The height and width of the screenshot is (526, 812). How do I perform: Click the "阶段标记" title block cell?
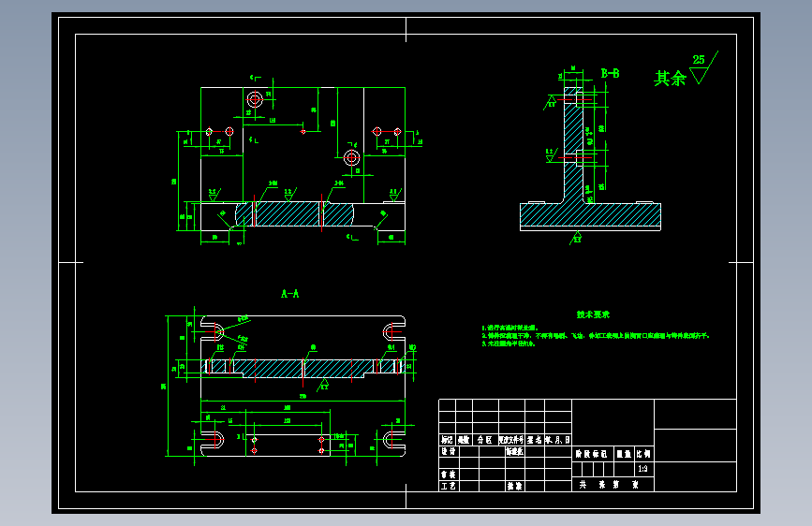(x=591, y=454)
